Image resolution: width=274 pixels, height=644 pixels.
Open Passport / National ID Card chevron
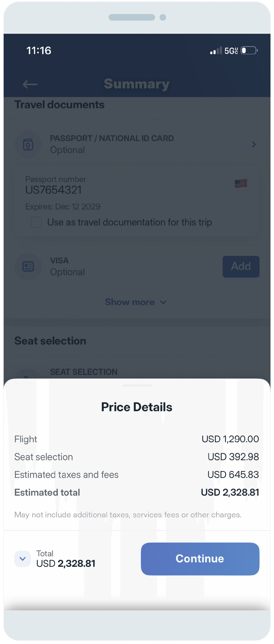tap(254, 144)
